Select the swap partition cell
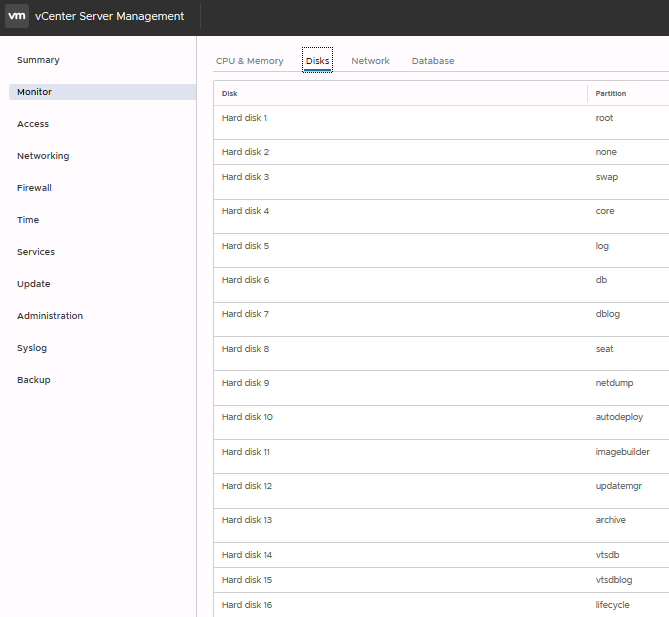The height and width of the screenshot is (617, 669). click(x=607, y=177)
